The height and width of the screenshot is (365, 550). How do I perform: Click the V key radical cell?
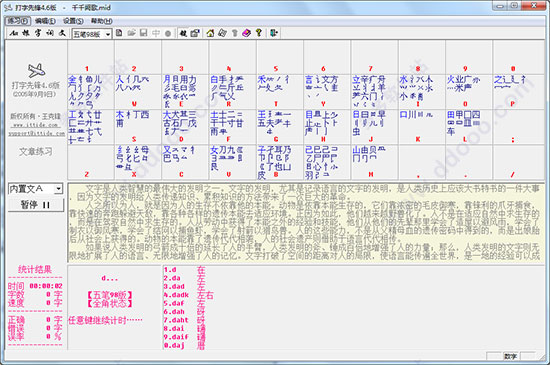pyautogui.click(x=233, y=162)
